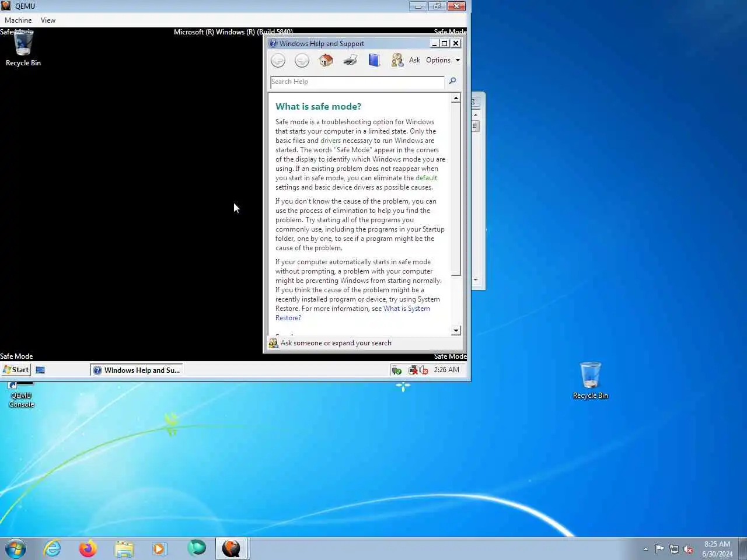Click the Start button in the guest taskbar

point(16,370)
